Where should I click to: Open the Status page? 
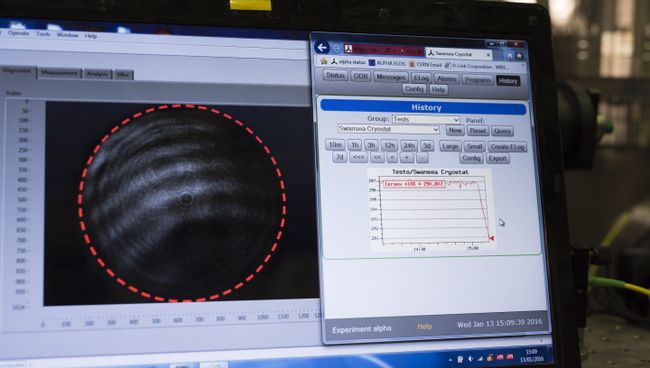click(335, 75)
